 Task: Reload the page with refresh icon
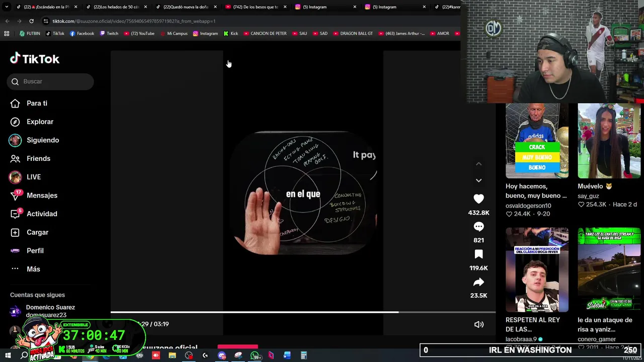[x=31, y=21]
